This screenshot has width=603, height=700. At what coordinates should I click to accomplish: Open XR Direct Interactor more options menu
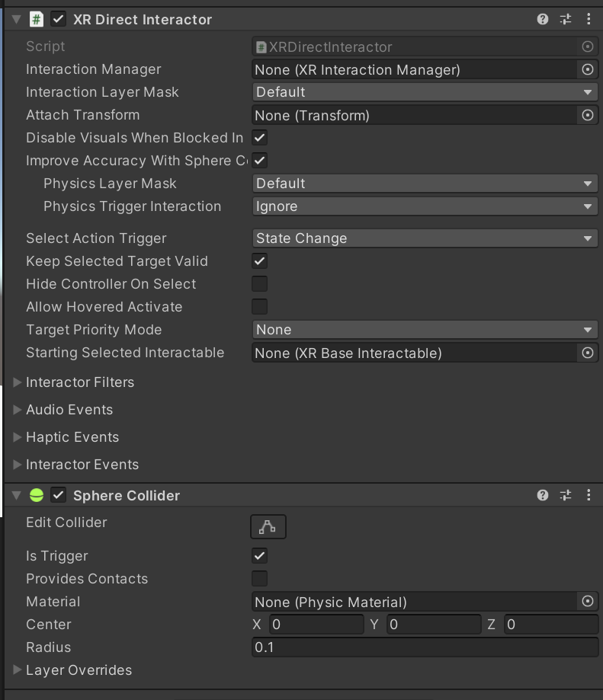pyautogui.click(x=589, y=19)
